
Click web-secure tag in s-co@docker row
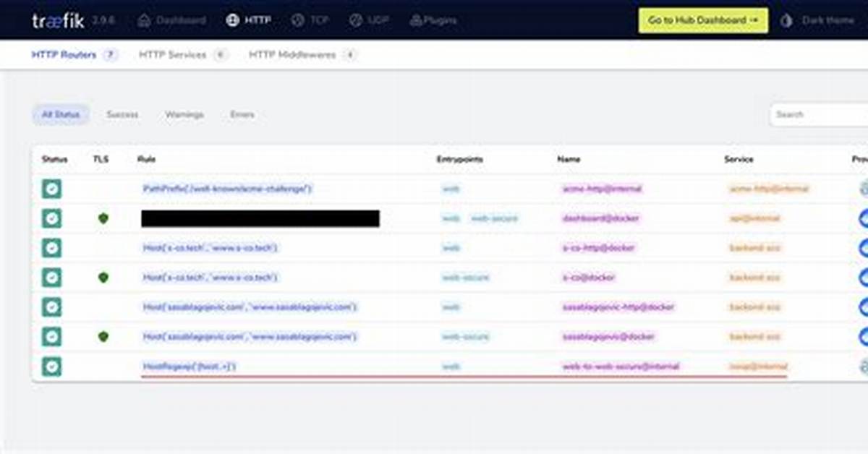[x=466, y=278]
